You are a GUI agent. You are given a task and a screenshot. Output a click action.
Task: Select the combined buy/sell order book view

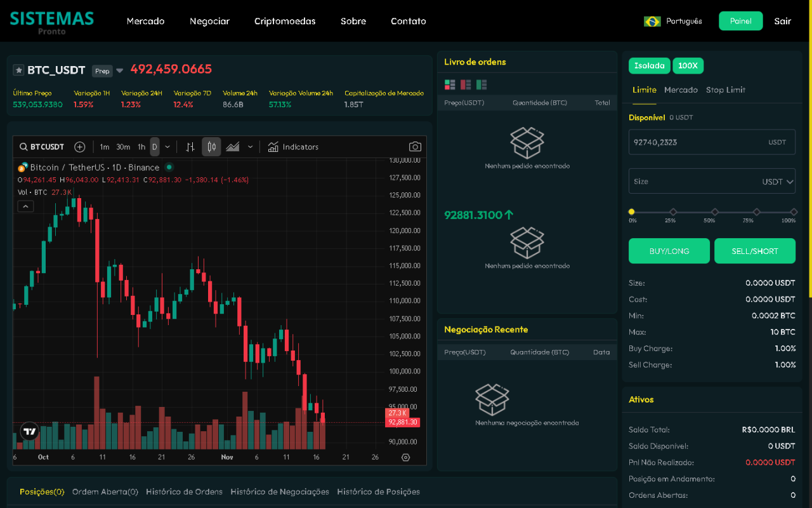click(450, 84)
